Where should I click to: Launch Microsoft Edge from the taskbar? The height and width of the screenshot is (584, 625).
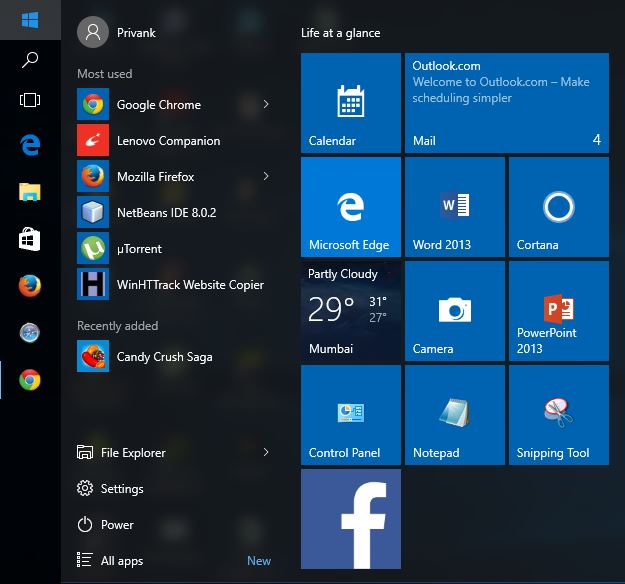tap(30, 144)
